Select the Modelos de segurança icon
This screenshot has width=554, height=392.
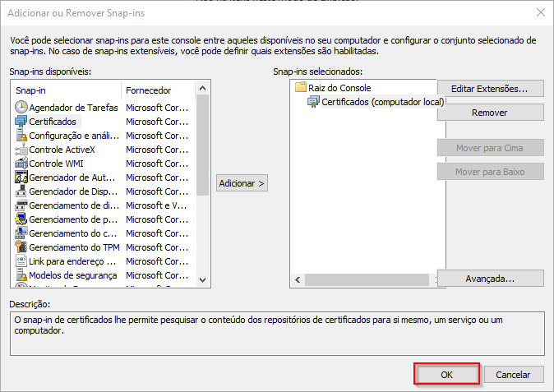pos(21,275)
